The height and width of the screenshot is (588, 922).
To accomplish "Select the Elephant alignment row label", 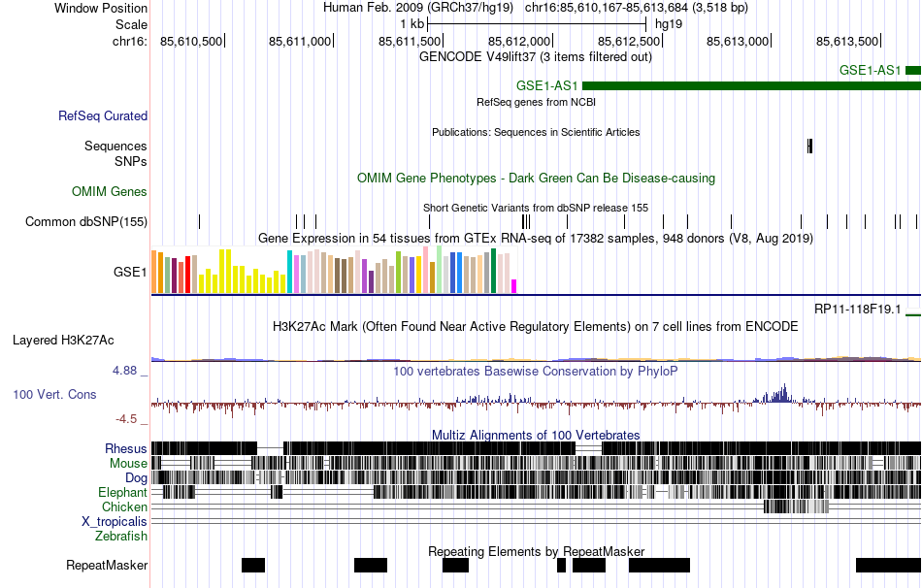I will [x=122, y=492].
